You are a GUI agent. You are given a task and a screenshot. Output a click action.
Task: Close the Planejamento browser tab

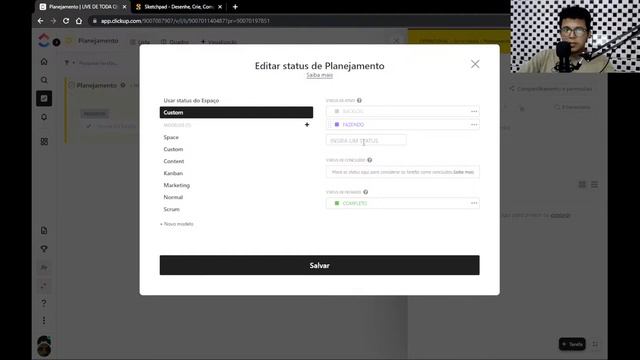[x=124, y=7]
